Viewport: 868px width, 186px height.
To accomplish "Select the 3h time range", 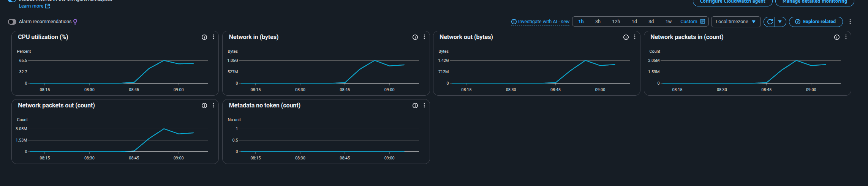I will click(598, 22).
